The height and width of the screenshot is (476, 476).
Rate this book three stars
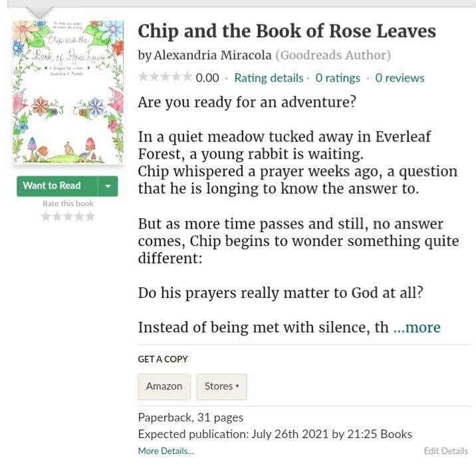click(68, 217)
